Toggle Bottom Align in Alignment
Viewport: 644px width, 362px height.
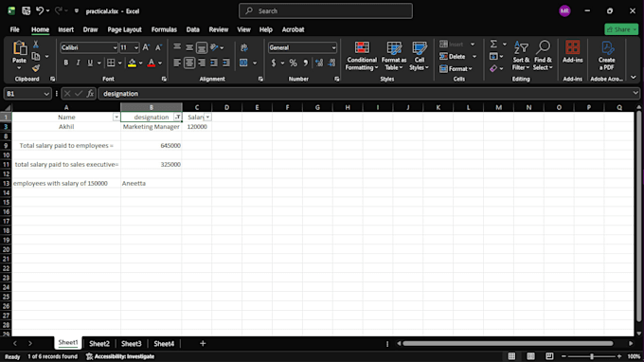[x=202, y=47]
